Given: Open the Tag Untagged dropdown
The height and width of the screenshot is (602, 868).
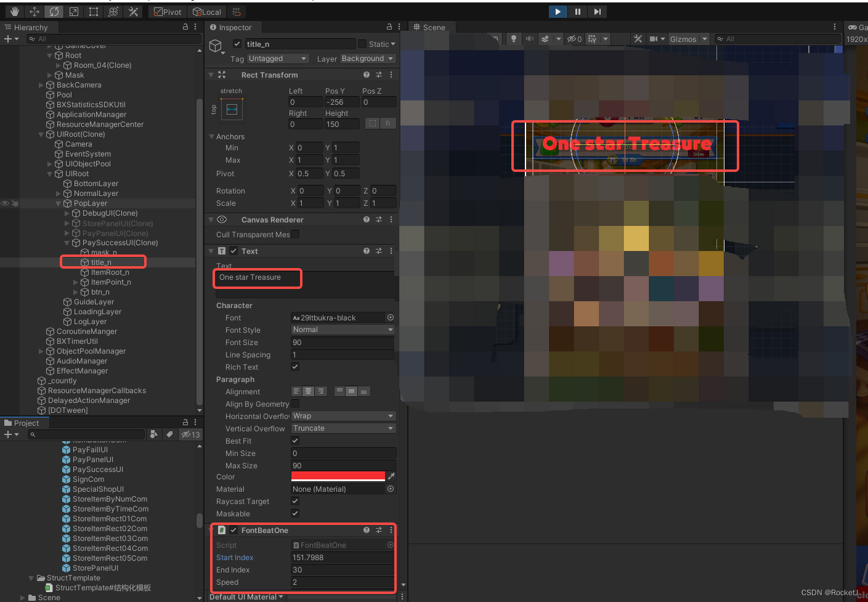Looking at the screenshot, I should click(x=278, y=59).
